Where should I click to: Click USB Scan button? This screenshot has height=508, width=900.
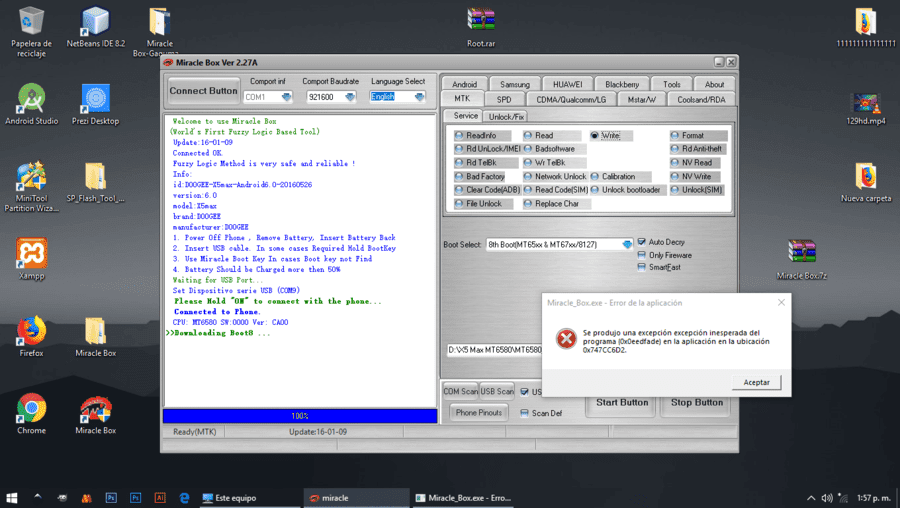[x=497, y=391]
